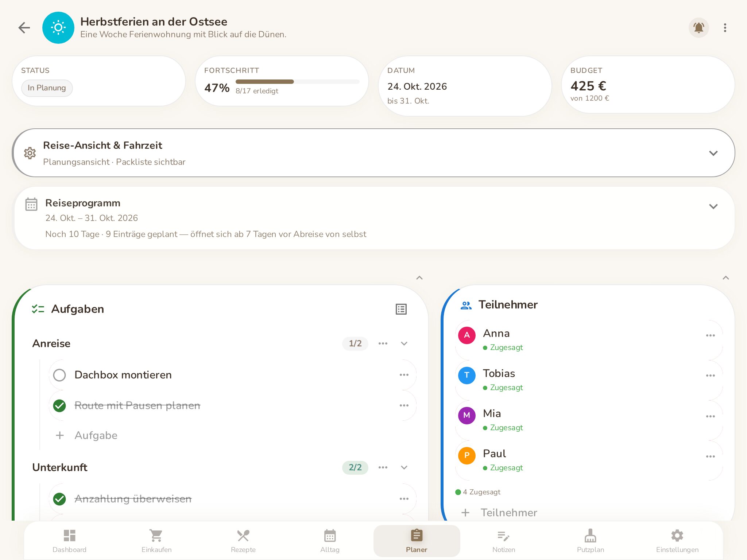Click the calendar icon in Reiseprogramm

(x=31, y=204)
